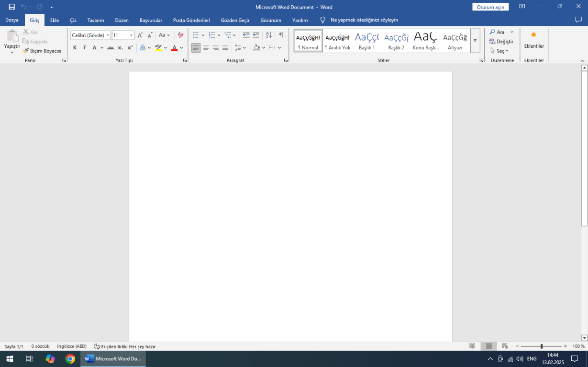The image size is (588, 367).
Task: Zoom in with the plus button
Action: [x=565, y=346]
